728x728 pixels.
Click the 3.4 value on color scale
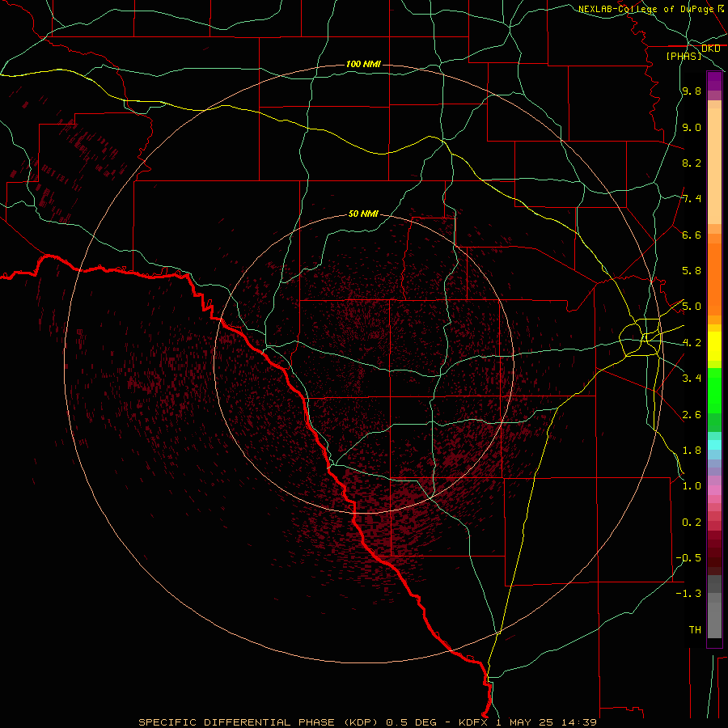(692, 379)
